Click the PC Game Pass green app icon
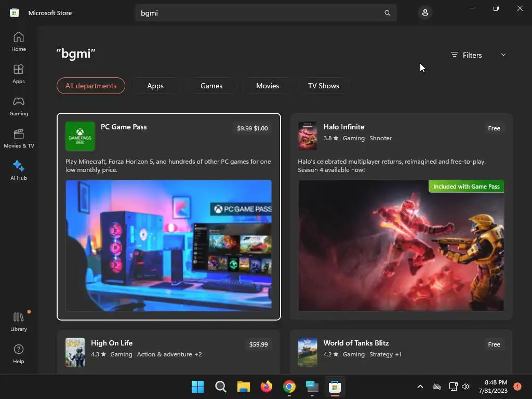The image size is (532, 399). coord(80,136)
